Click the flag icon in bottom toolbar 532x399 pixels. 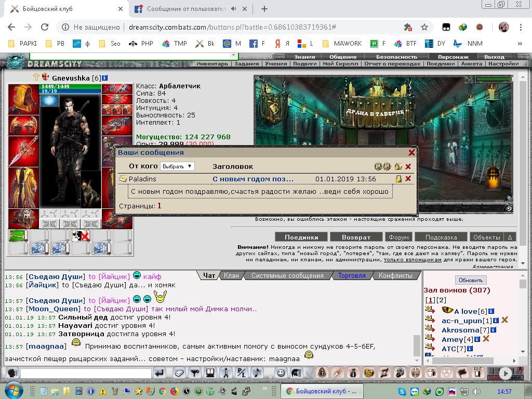[462, 373]
